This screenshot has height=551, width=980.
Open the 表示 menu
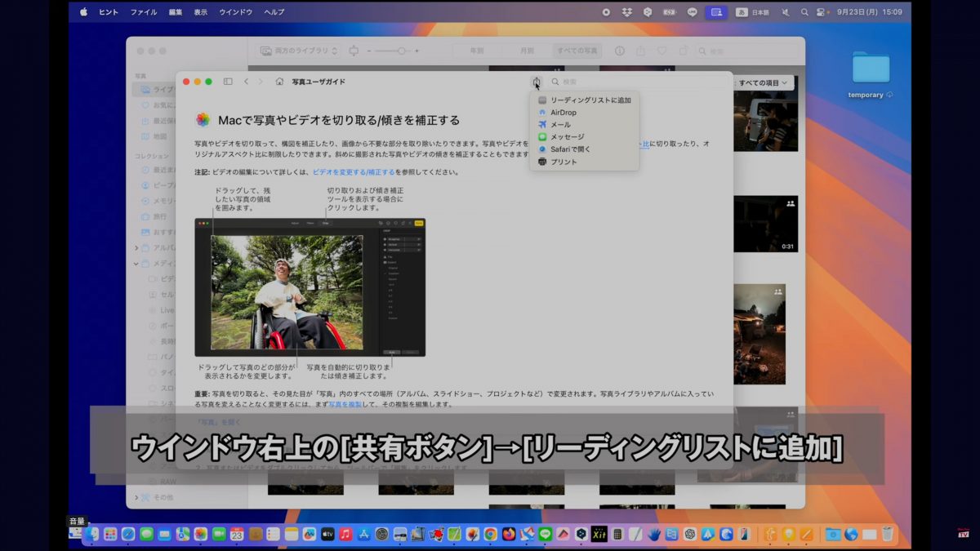point(201,12)
